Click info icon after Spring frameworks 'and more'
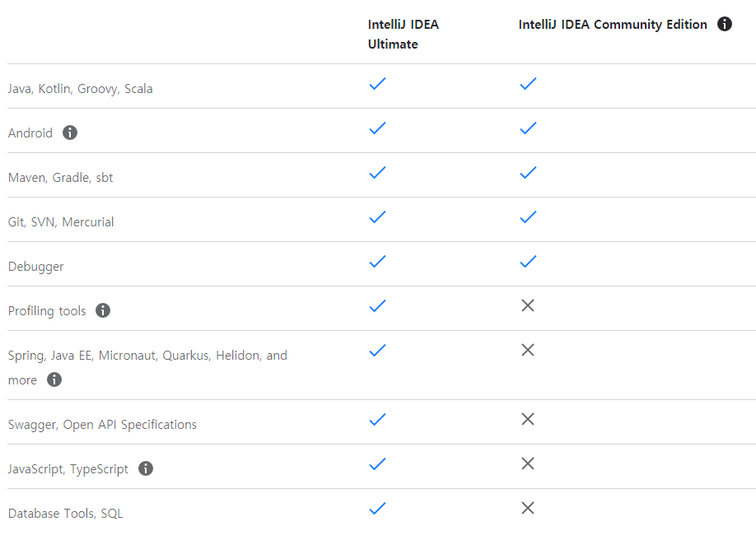The height and width of the screenshot is (540, 756). pos(54,379)
